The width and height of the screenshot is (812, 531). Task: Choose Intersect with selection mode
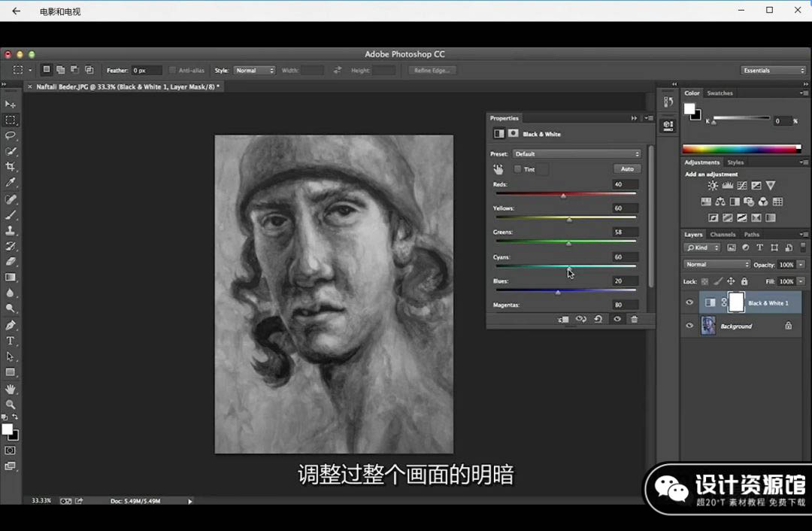(x=89, y=69)
